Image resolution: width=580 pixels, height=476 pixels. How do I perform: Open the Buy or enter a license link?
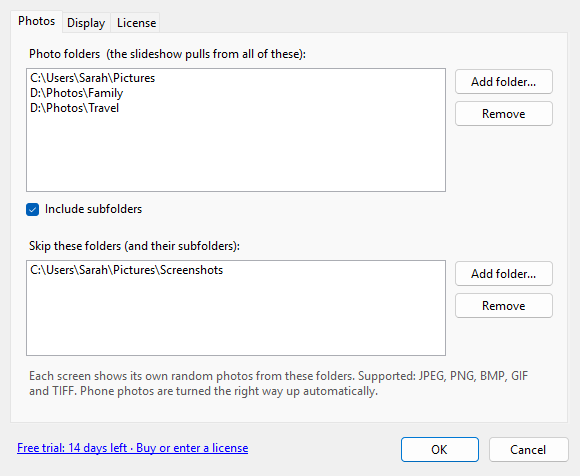(132, 448)
